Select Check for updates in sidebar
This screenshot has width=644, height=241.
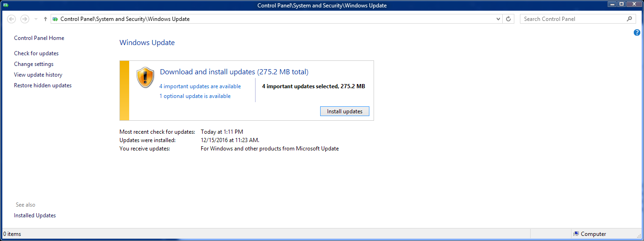(36, 53)
